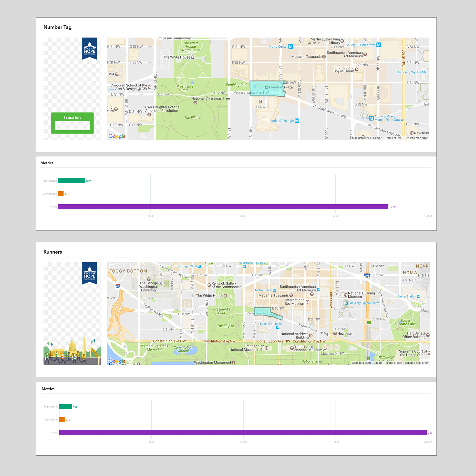The height and width of the screenshot is (476, 476).
Task: Click the DAR American Revolution museum icon
Action: tap(149, 114)
